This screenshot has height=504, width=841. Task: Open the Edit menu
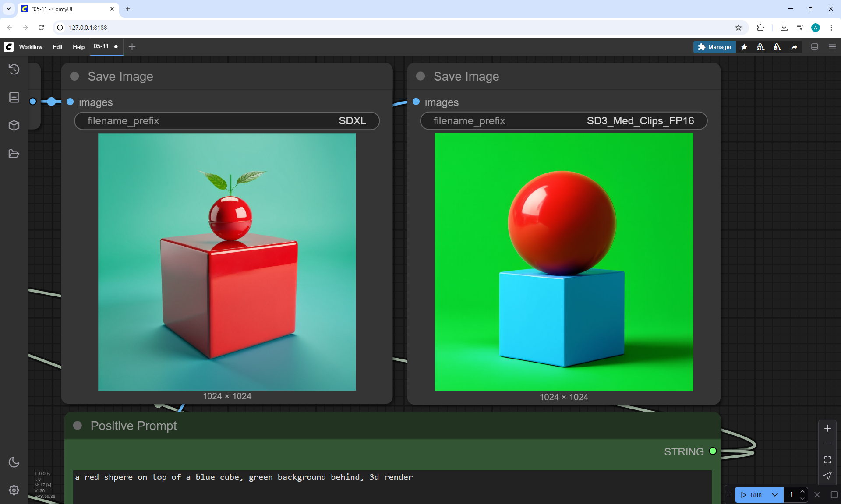(x=57, y=47)
